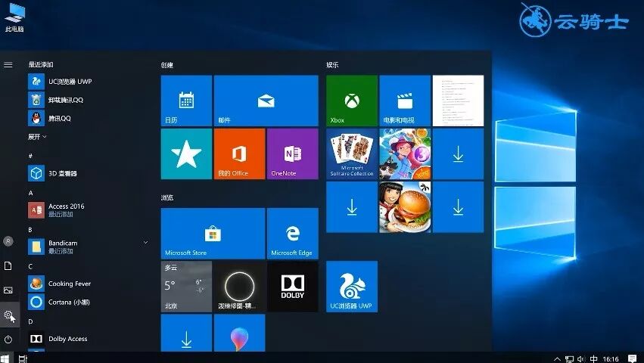
Task: Select the 娱乐 tile group header
Action: tap(332, 65)
